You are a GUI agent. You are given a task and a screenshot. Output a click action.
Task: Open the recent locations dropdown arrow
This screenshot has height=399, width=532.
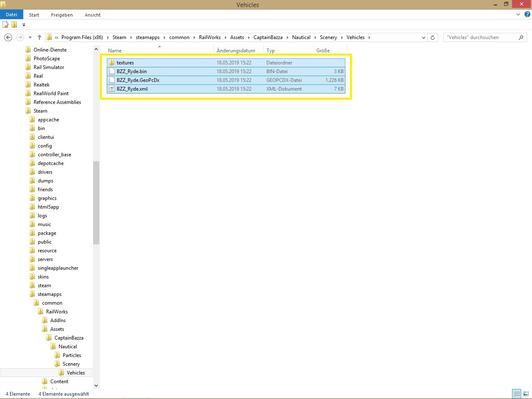pos(30,37)
